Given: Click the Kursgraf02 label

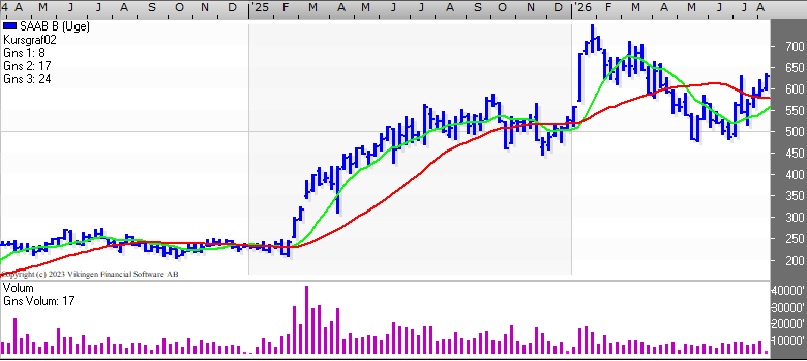Looking at the screenshot, I should 30,40.
